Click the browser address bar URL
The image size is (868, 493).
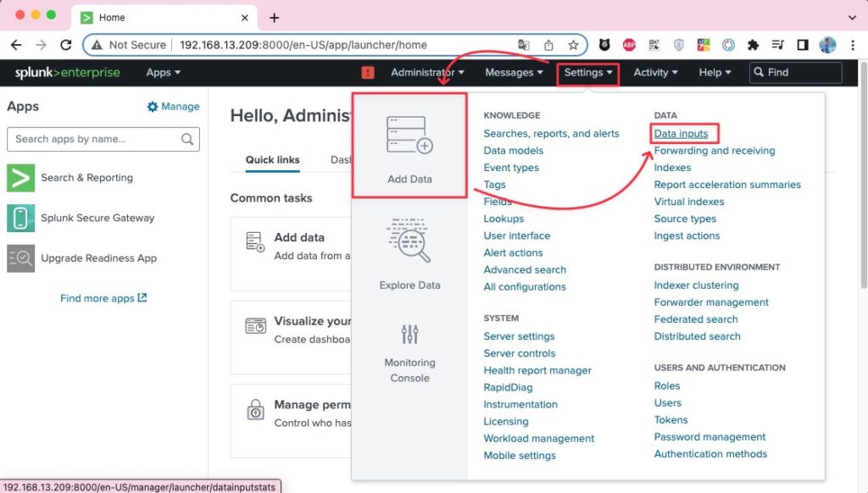point(303,45)
